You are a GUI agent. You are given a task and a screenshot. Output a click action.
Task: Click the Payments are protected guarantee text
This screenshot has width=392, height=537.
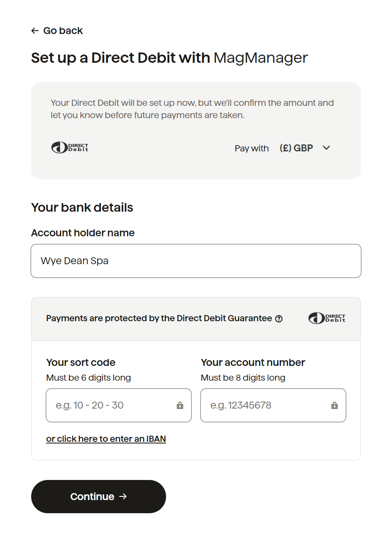tap(159, 318)
